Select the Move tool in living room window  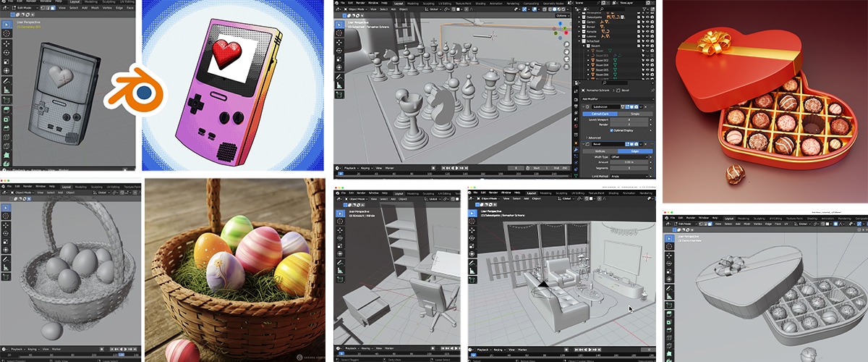click(x=472, y=230)
